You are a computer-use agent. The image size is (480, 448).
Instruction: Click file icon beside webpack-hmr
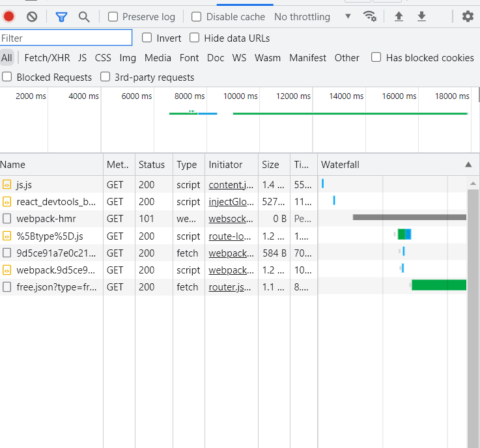7,219
